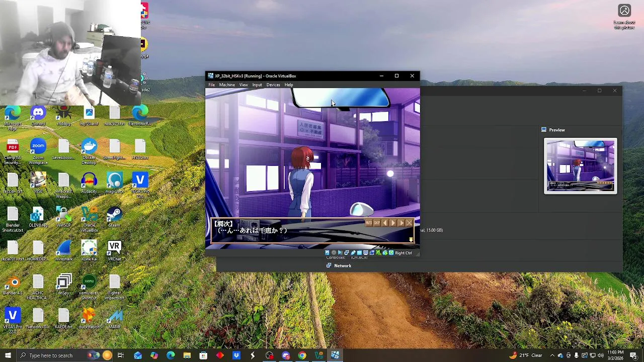Click the display icon in VM status bar
The width and height of the screenshot is (644, 362).
point(366,253)
